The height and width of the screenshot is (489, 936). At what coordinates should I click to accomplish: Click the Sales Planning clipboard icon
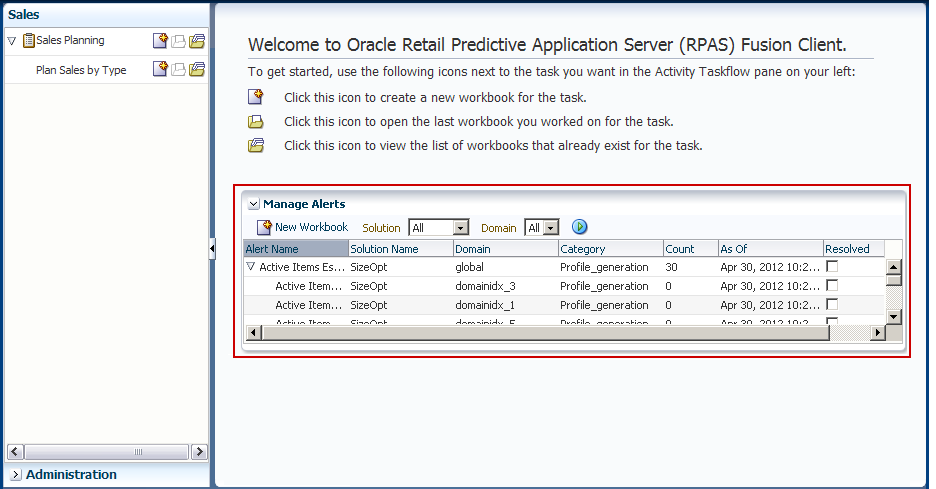[x=29, y=41]
